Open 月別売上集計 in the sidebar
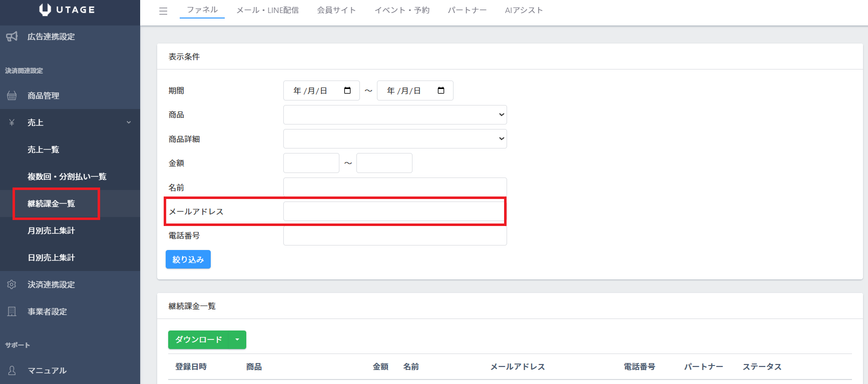This screenshot has height=384, width=868. [x=51, y=230]
